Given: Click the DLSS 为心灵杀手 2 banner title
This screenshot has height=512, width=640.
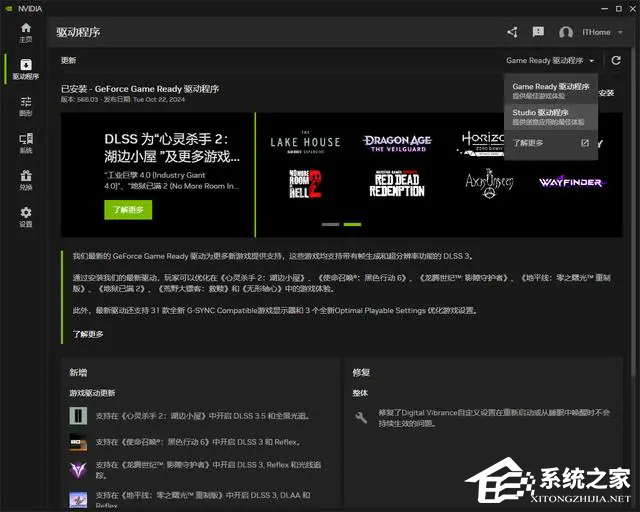Looking at the screenshot, I should pos(172,147).
